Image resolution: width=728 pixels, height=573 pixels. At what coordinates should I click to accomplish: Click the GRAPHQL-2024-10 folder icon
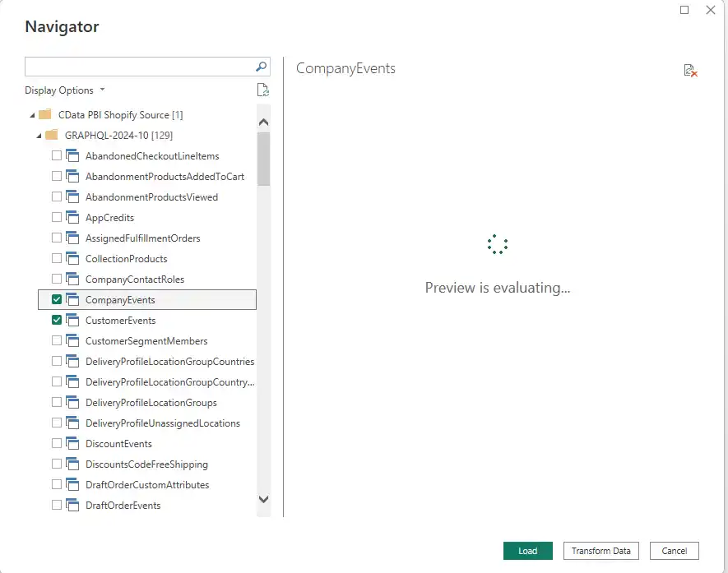coord(51,136)
